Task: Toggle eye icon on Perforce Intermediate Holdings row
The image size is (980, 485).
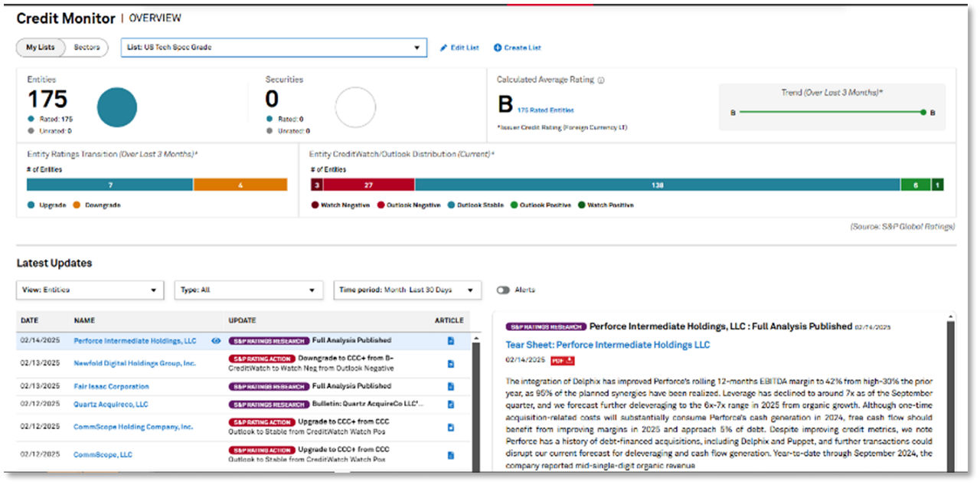Action: pyautogui.click(x=215, y=341)
